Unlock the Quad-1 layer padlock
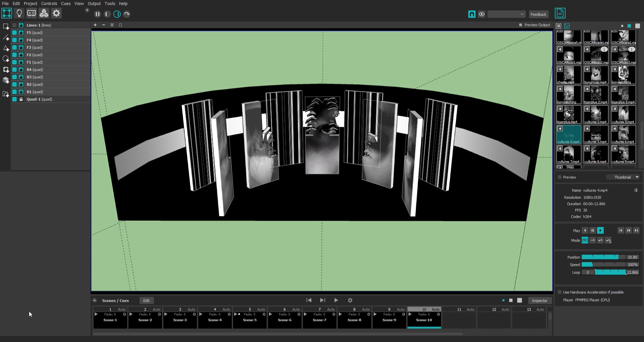The width and height of the screenshot is (644, 342). pos(21,99)
